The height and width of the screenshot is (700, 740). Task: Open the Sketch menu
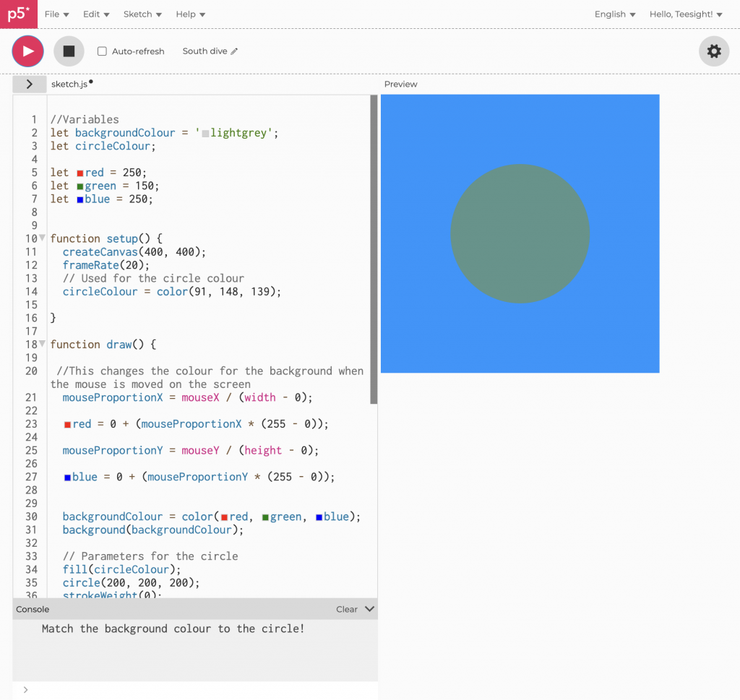(x=142, y=14)
